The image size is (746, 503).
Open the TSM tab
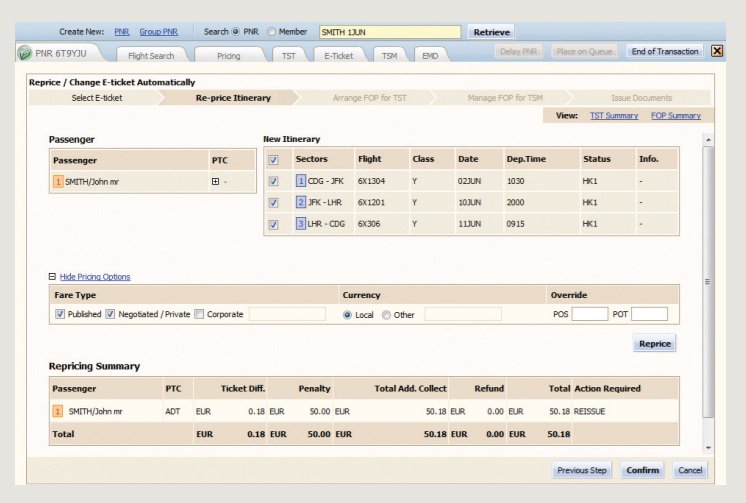pos(390,56)
